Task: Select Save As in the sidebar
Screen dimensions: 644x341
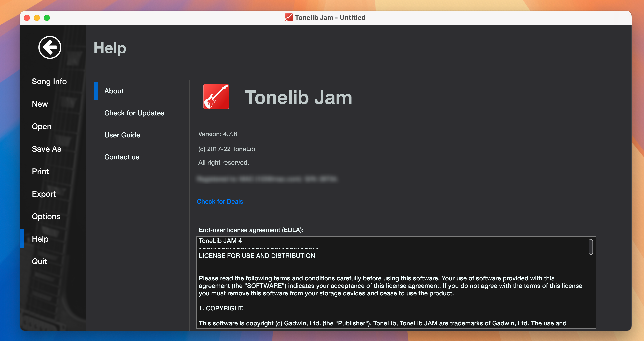Action: pos(46,149)
